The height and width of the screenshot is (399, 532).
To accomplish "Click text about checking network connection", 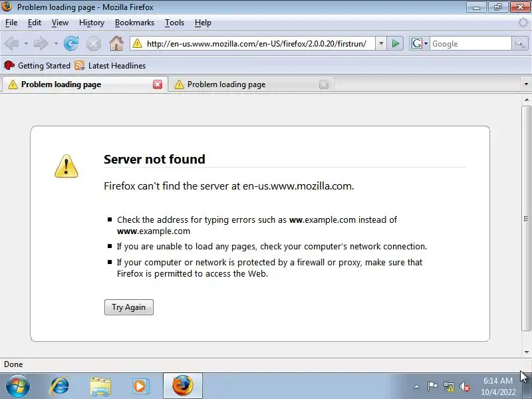I will tap(272, 246).
